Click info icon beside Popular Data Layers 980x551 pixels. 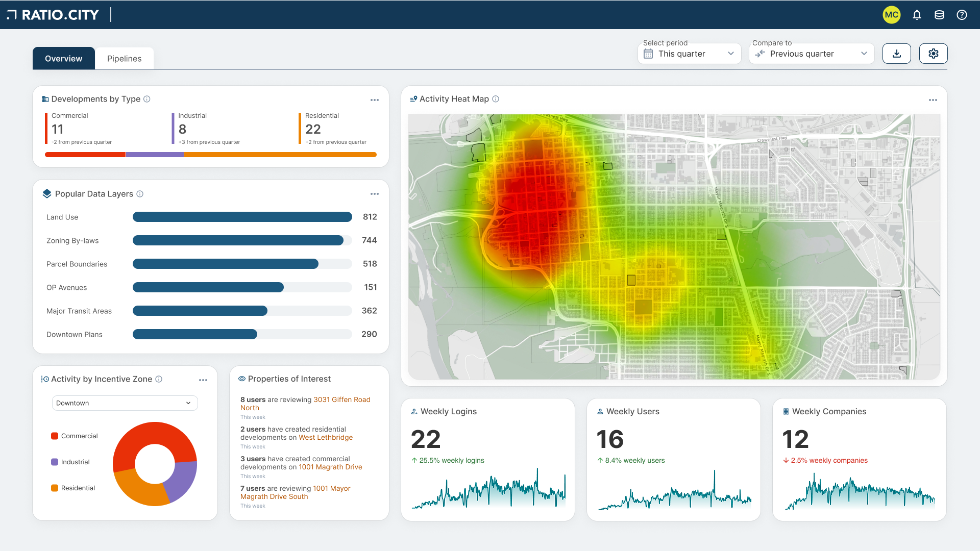click(140, 194)
